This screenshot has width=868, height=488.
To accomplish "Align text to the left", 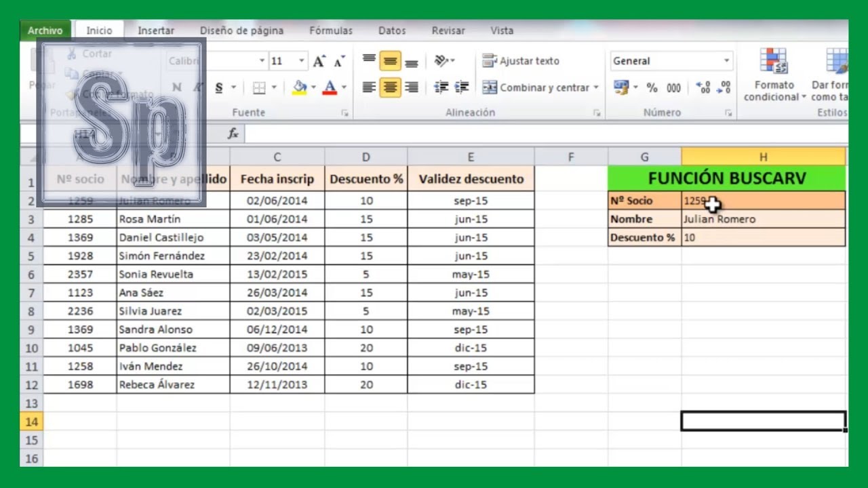I will click(369, 87).
